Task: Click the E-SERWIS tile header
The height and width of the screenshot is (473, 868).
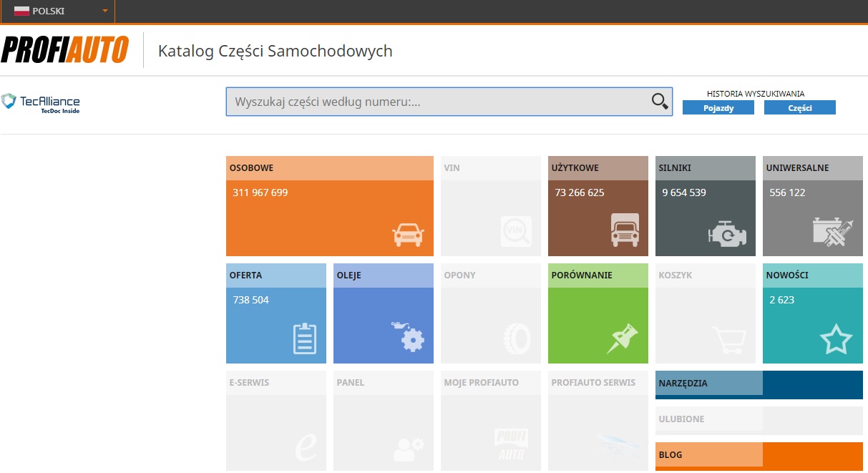Action: pyautogui.click(x=276, y=383)
